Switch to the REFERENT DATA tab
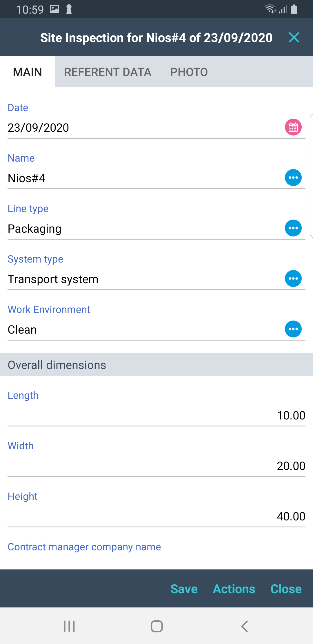 coord(108,72)
